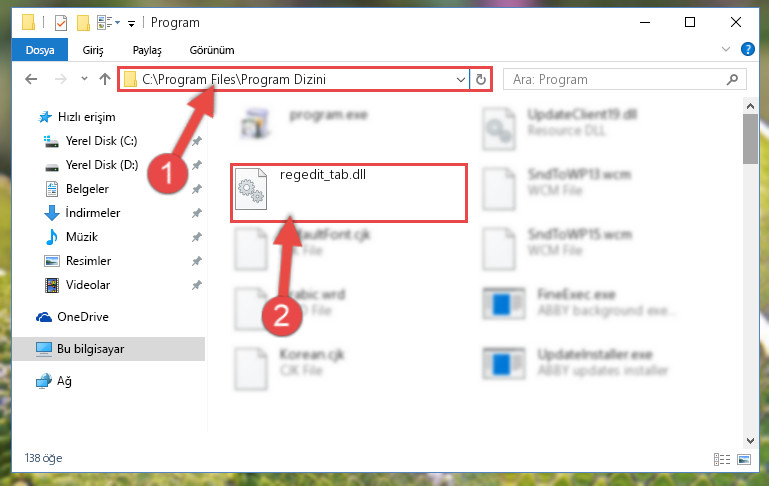Open the Dosya menu
Screen dimensions: 769x486
(40, 50)
